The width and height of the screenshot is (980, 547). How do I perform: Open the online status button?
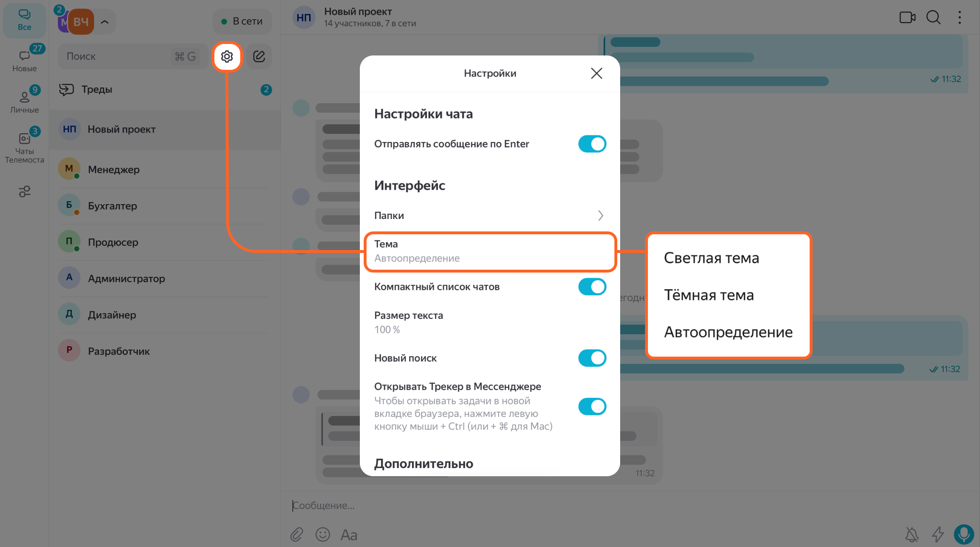pyautogui.click(x=242, y=22)
